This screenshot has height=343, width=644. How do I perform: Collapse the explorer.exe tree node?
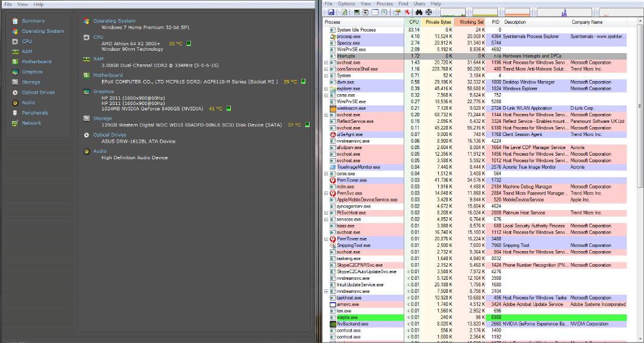coord(327,89)
